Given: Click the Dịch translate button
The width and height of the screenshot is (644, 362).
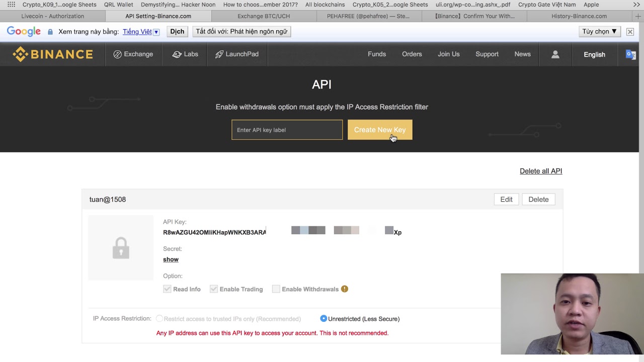Looking at the screenshot, I should pyautogui.click(x=177, y=31).
